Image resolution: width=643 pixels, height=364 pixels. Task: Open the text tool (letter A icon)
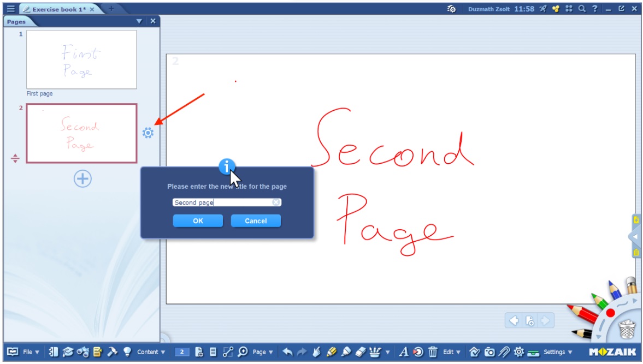point(404,352)
